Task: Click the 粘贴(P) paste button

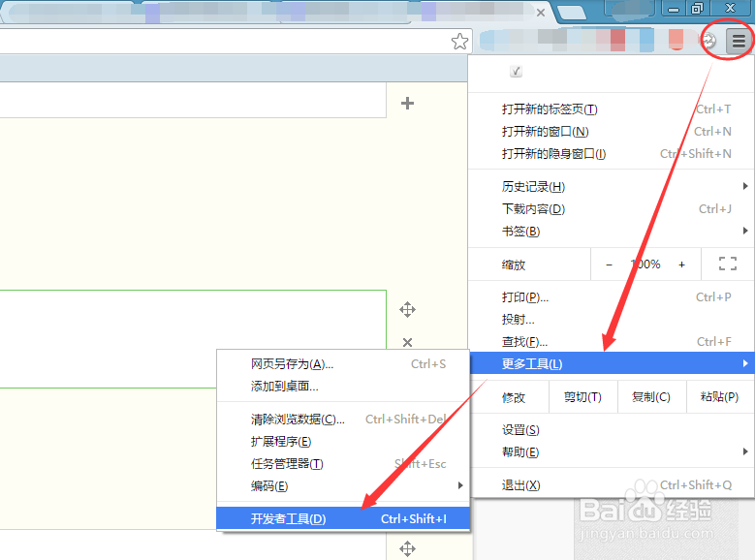Action: pyautogui.click(x=720, y=397)
